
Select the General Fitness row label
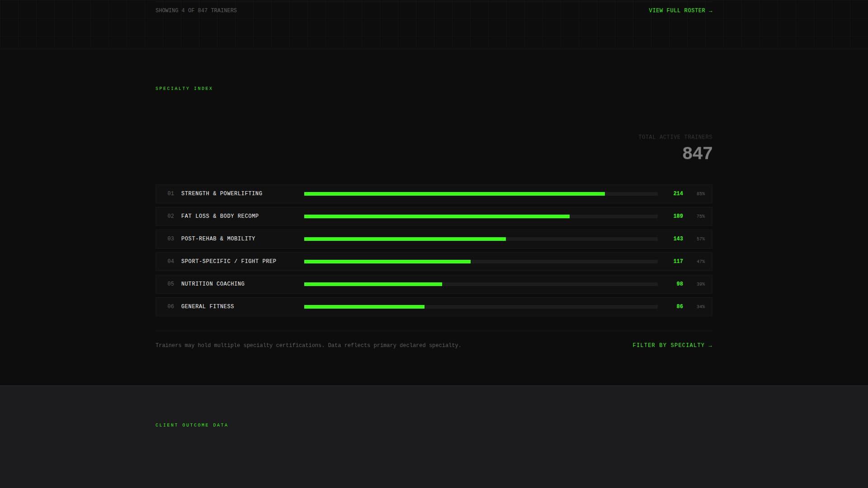tap(208, 306)
